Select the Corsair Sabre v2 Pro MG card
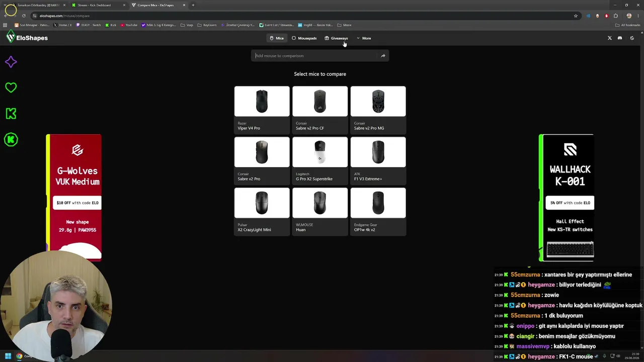The width and height of the screenshot is (644, 362). (378, 109)
